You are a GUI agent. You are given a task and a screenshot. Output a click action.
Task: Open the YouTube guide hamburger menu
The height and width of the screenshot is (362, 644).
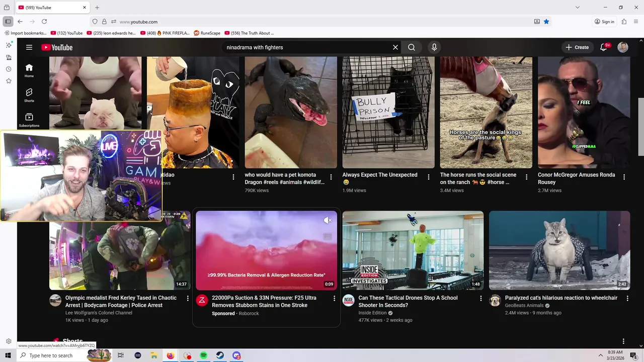[29, 47]
